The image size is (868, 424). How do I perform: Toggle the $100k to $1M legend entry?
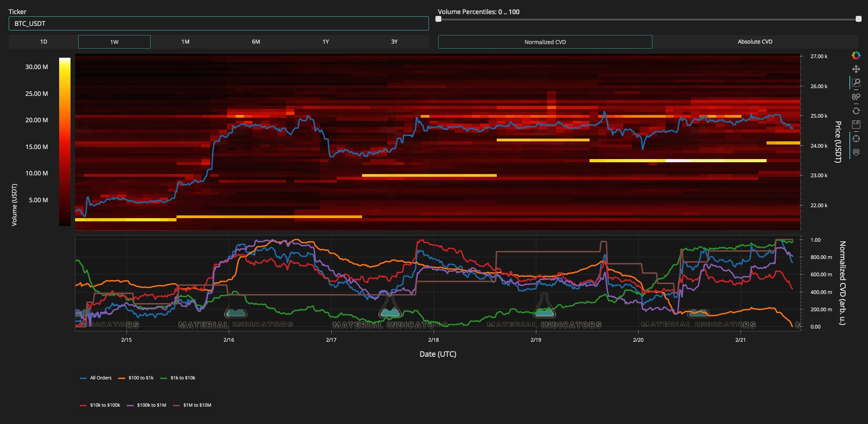click(146, 405)
